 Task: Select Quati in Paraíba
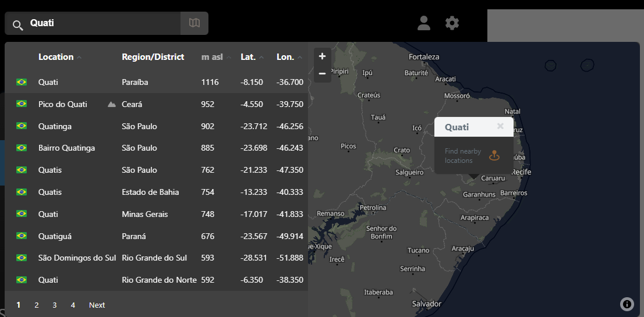157,82
